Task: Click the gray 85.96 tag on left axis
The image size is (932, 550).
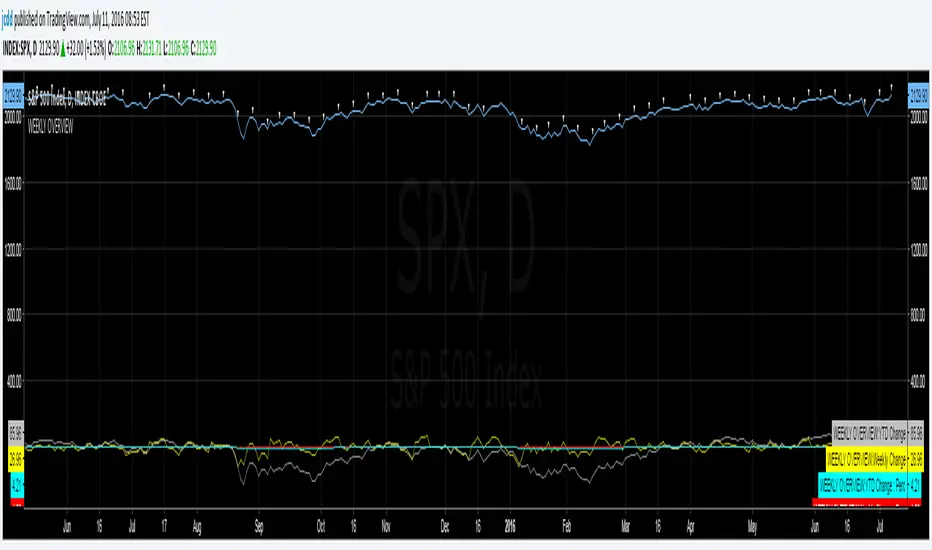Action: (x=15, y=433)
